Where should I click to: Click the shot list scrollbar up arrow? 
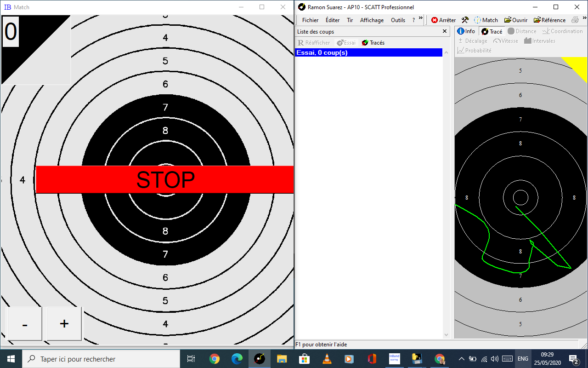tap(446, 52)
